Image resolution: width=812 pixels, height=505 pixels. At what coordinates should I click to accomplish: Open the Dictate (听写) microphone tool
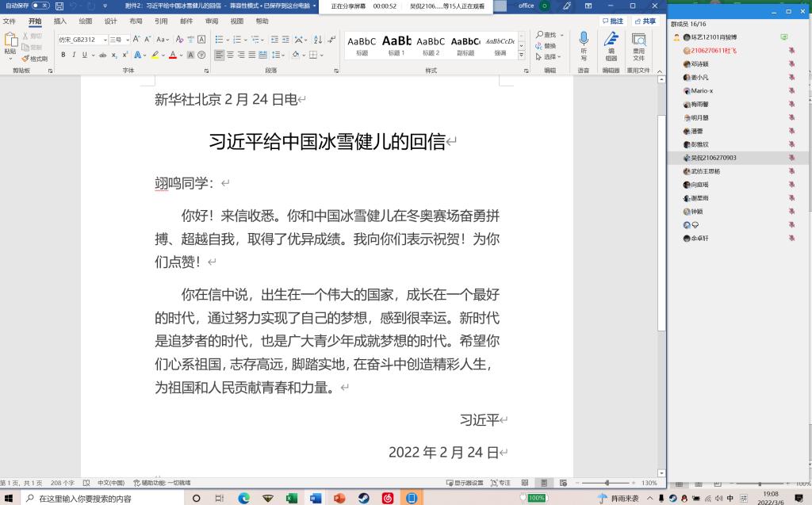(584, 46)
